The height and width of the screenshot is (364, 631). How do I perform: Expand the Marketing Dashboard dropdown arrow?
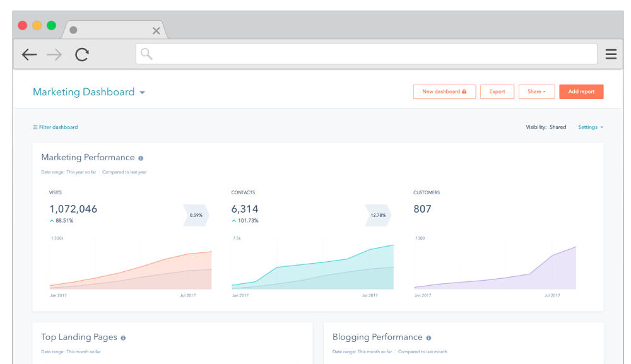coord(142,93)
